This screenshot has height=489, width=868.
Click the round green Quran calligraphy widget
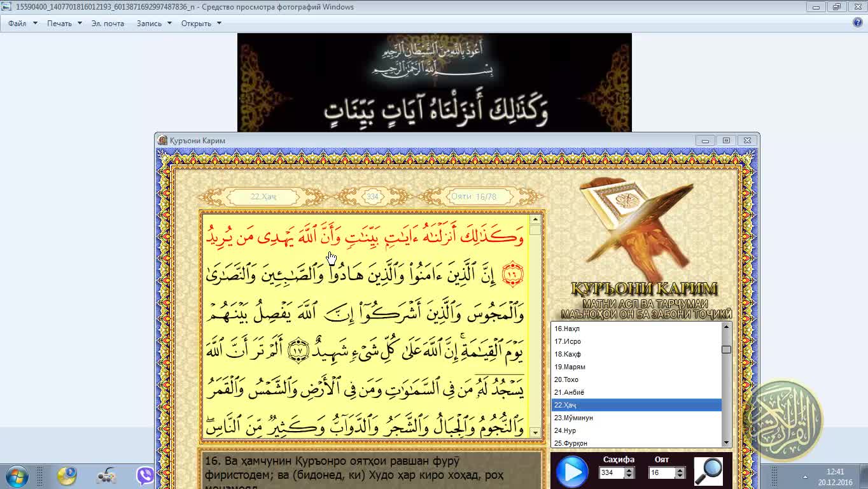[783, 421]
